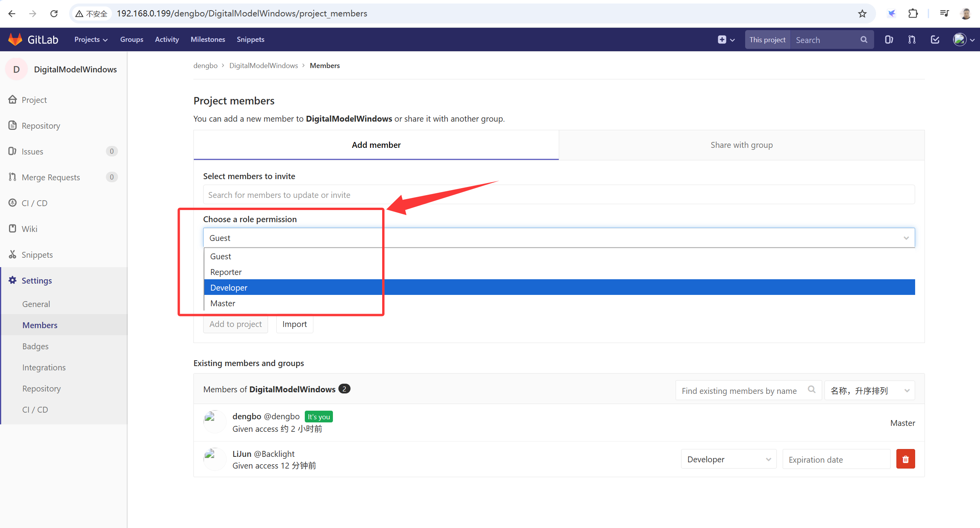Open the Issues icon in top navbar
The width and height of the screenshot is (980, 528).
(x=889, y=40)
